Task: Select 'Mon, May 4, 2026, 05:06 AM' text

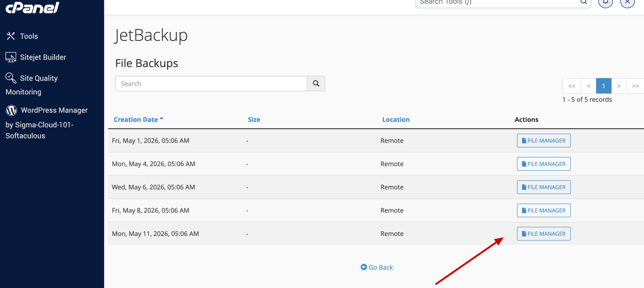Action: click(153, 164)
